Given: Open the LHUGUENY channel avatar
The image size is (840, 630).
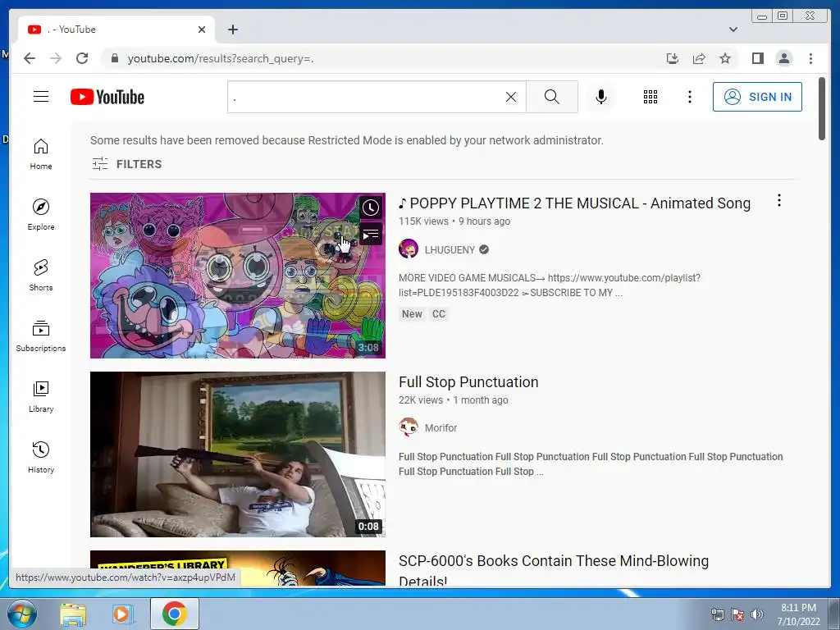Looking at the screenshot, I should [409, 249].
